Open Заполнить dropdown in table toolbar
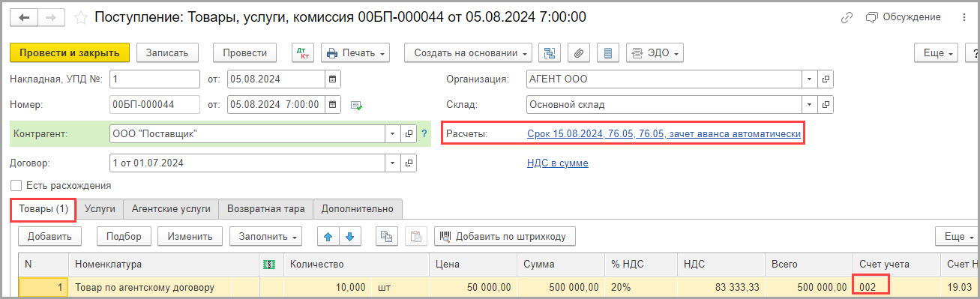 point(265,236)
